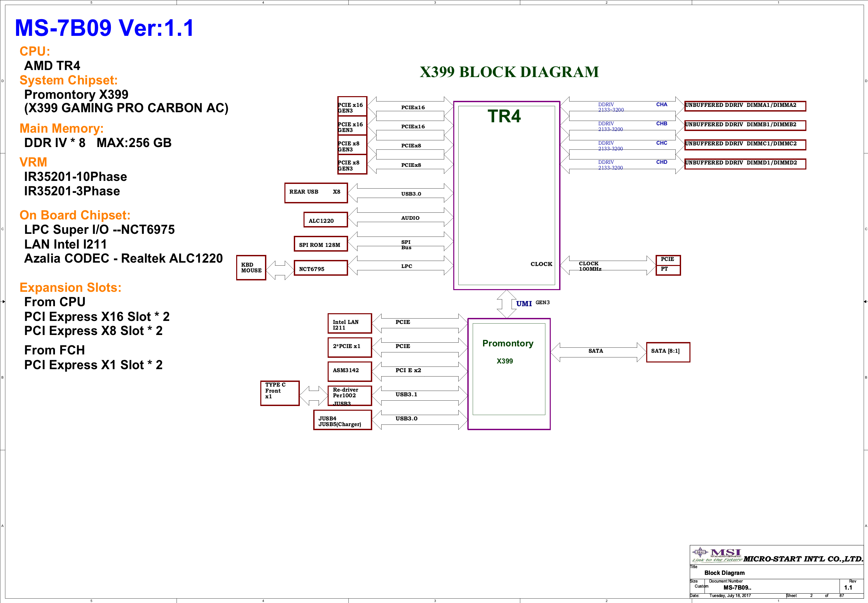Select the 2*PCIE x1 box
The height and width of the screenshot is (603, 868).
pos(349,347)
